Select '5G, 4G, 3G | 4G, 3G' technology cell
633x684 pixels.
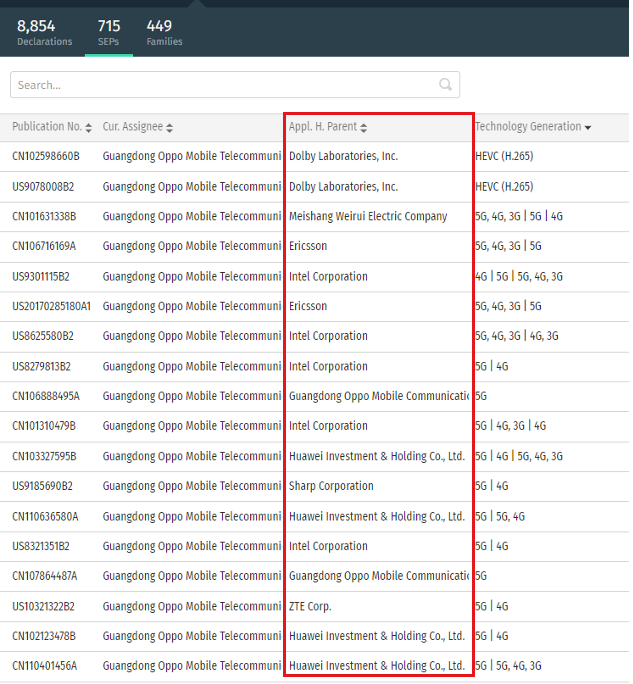point(517,336)
